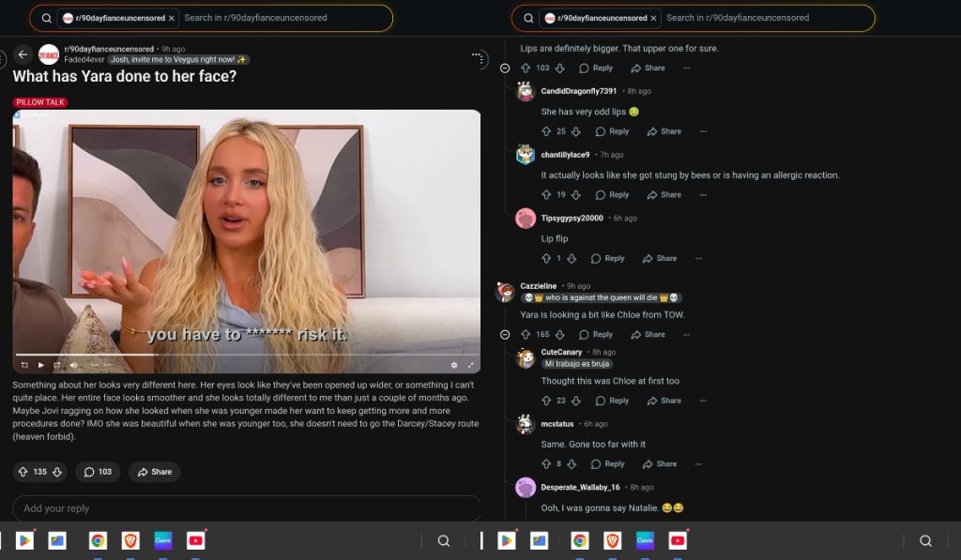Click the back arrow above the post
Screen dimensions: 961x560
pyautogui.click(x=22, y=54)
